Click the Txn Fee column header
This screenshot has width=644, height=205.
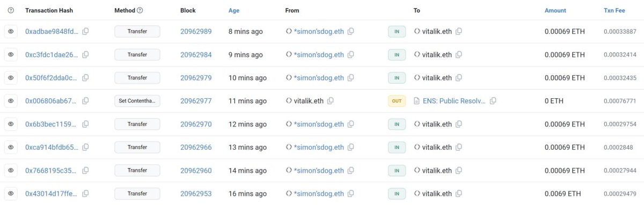pyautogui.click(x=614, y=10)
